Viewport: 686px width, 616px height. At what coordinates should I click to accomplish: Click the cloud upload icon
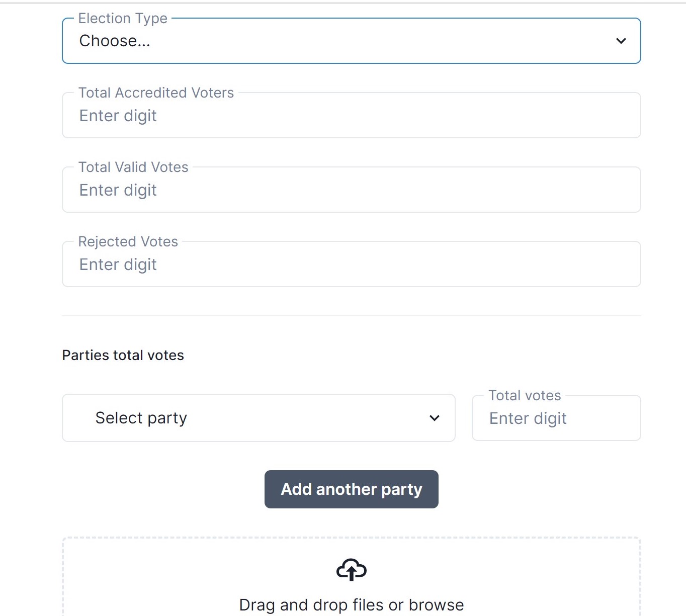(x=351, y=570)
